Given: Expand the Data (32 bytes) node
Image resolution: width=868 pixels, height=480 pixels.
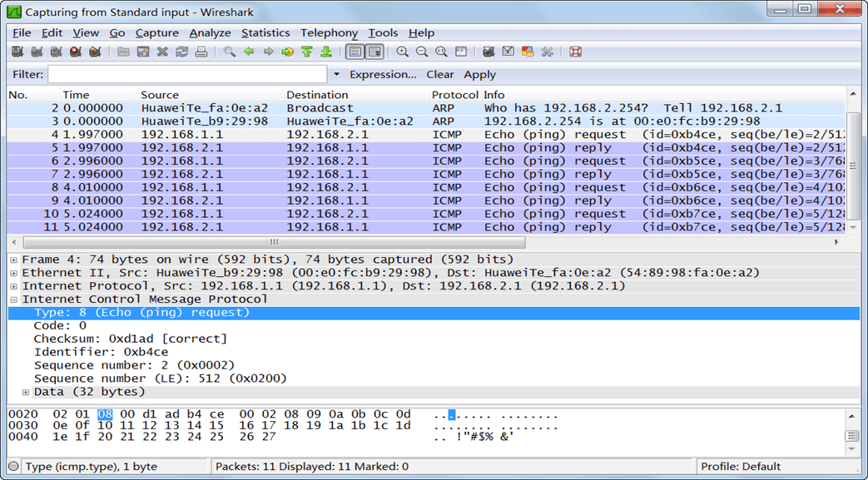Looking at the screenshot, I should tap(26, 392).
